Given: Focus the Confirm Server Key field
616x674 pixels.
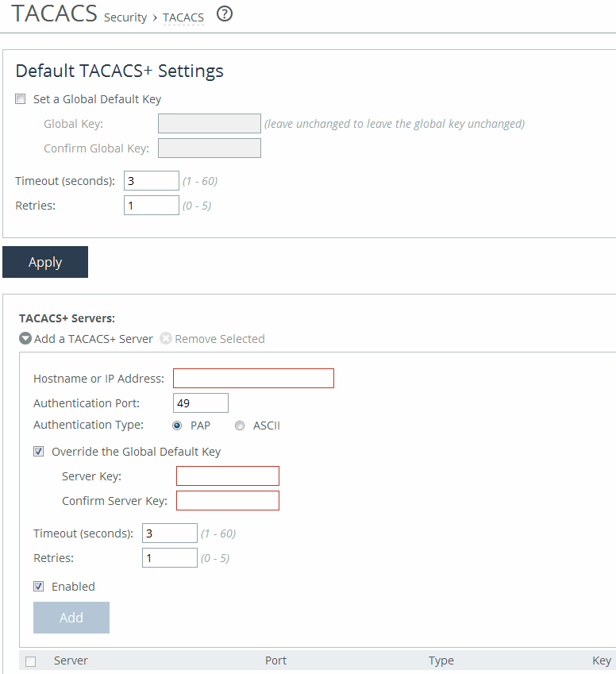Looking at the screenshot, I should (x=228, y=501).
